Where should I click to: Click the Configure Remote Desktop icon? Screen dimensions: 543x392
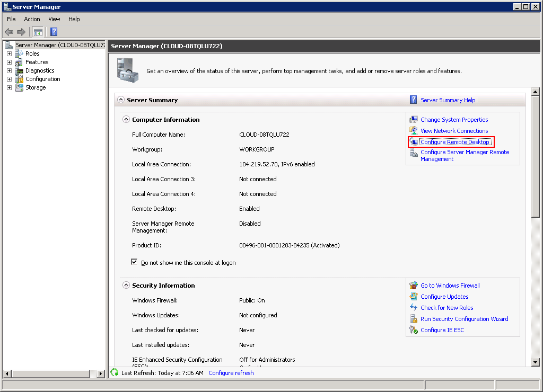tap(414, 142)
